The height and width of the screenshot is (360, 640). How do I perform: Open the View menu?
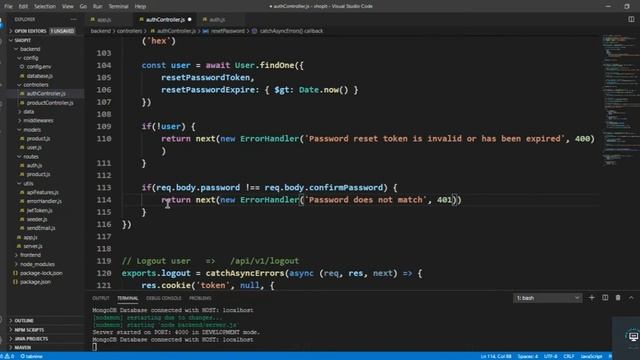(68, 6)
